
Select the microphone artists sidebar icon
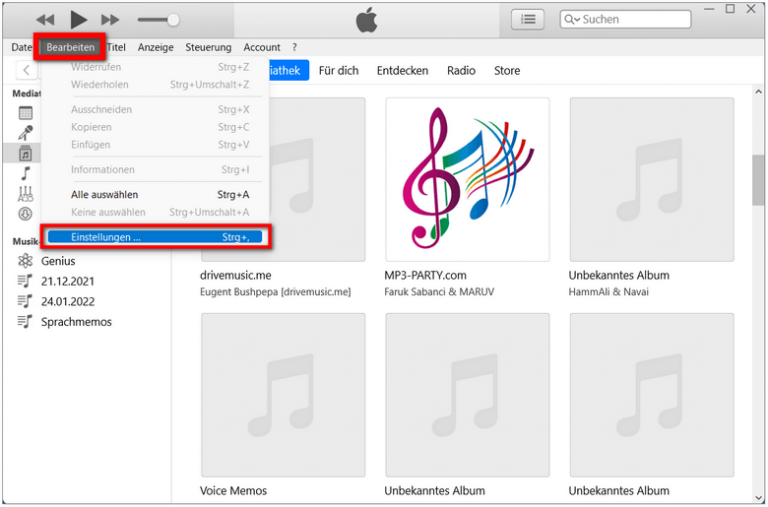25,133
